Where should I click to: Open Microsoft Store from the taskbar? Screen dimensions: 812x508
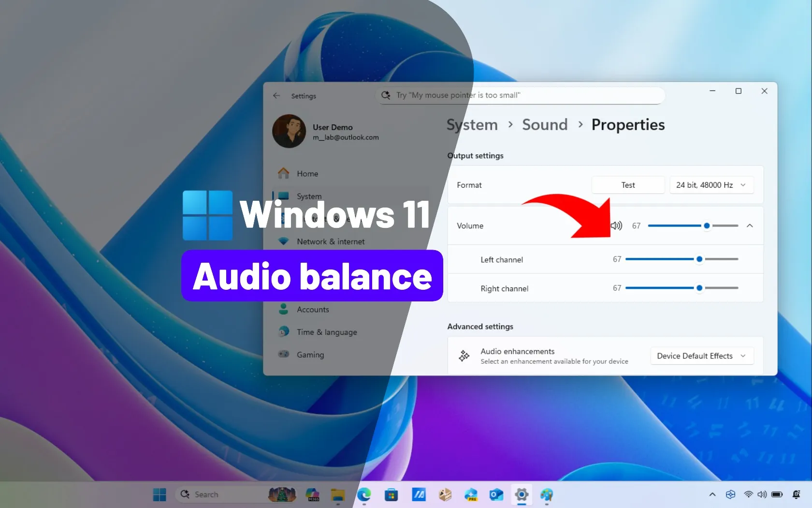point(391,494)
